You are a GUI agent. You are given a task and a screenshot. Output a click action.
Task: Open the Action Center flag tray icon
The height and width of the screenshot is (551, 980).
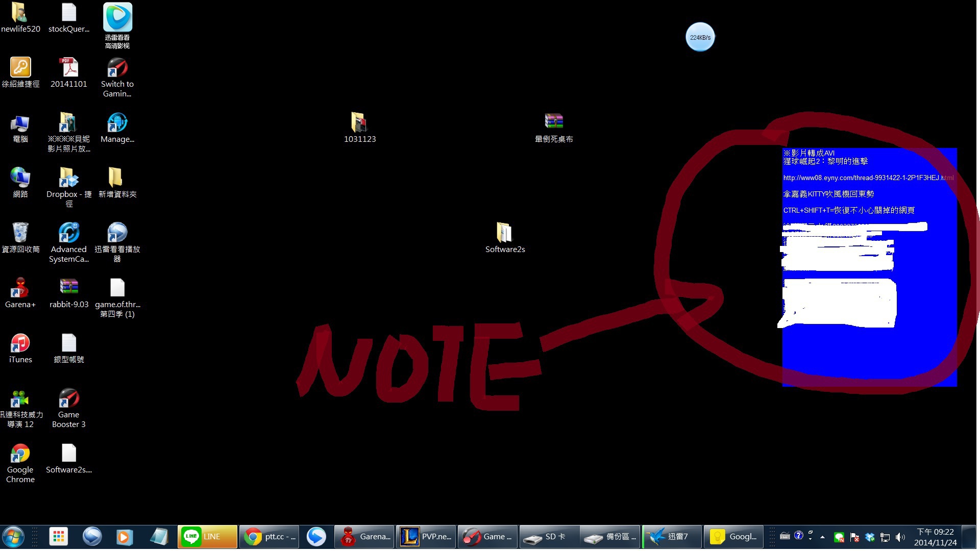854,537
